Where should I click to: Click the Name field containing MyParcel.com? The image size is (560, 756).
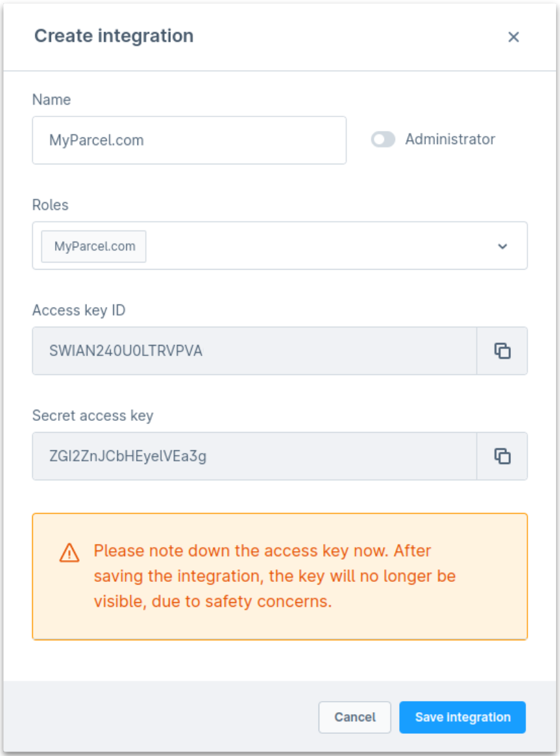pos(189,139)
